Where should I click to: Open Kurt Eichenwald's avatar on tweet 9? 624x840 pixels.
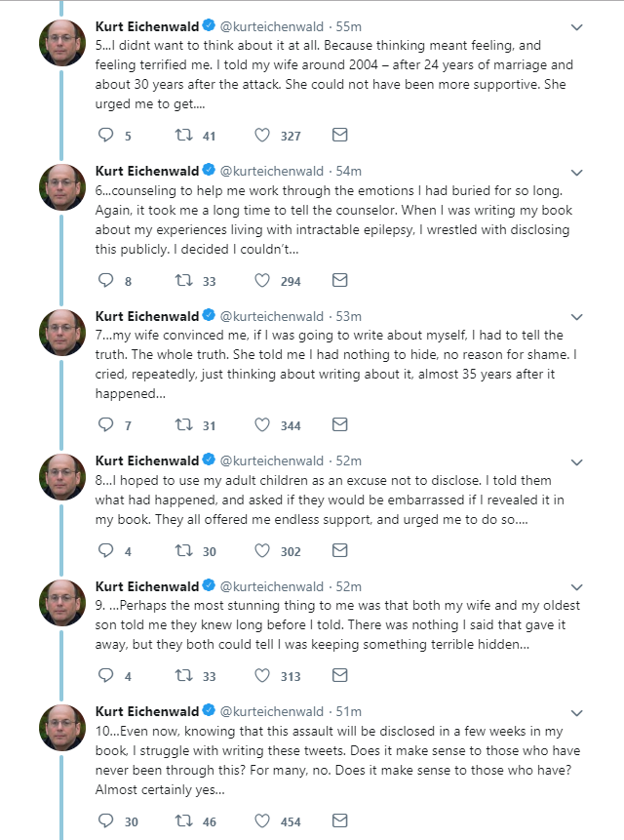pos(62,603)
